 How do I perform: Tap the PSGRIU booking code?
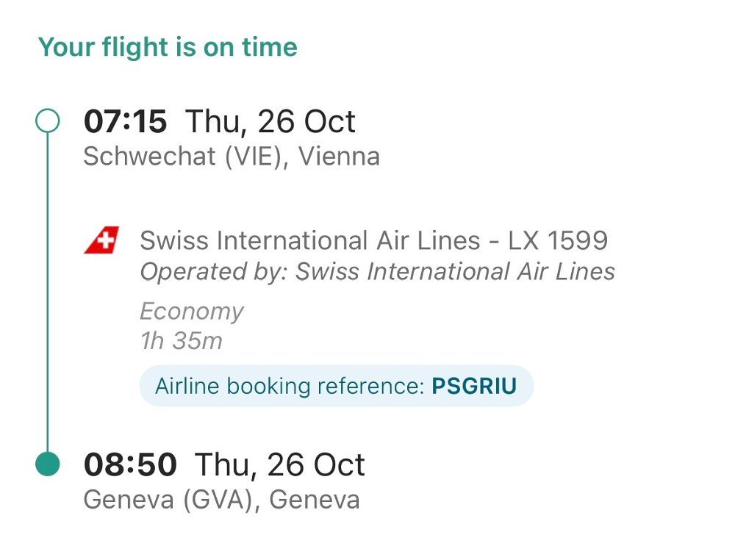[x=474, y=386]
